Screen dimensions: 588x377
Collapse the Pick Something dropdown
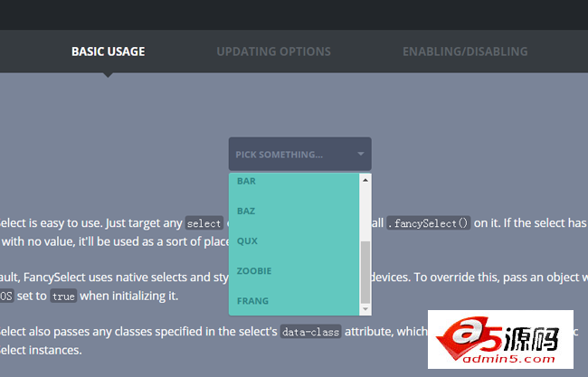(300, 154)
